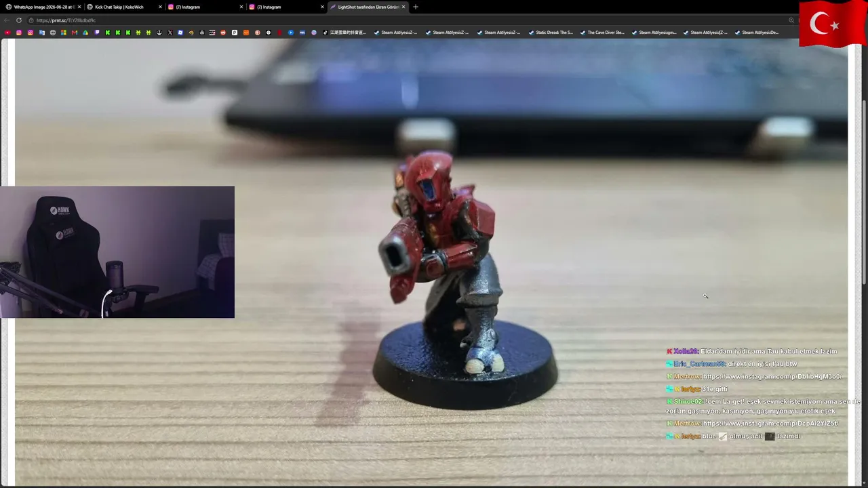Open the X (Twitter) bookmark icon
This screenshot has width=868, height=488.
(x=170, y=33)
